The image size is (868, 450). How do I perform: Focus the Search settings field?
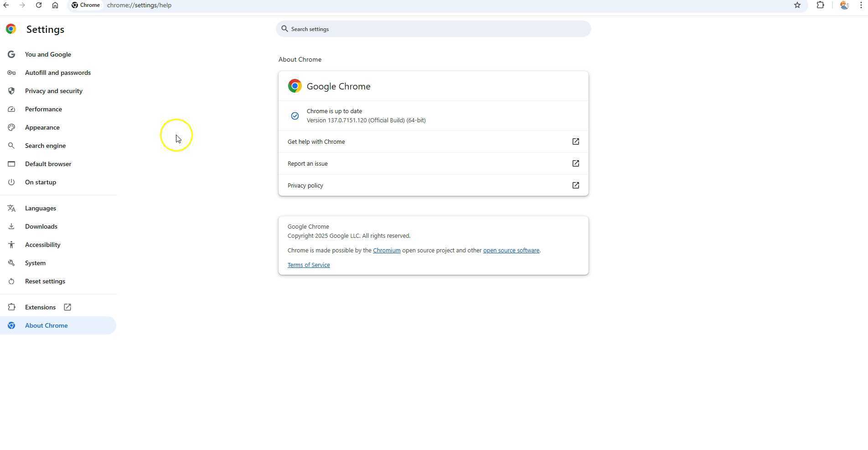(x=433, y=29)
